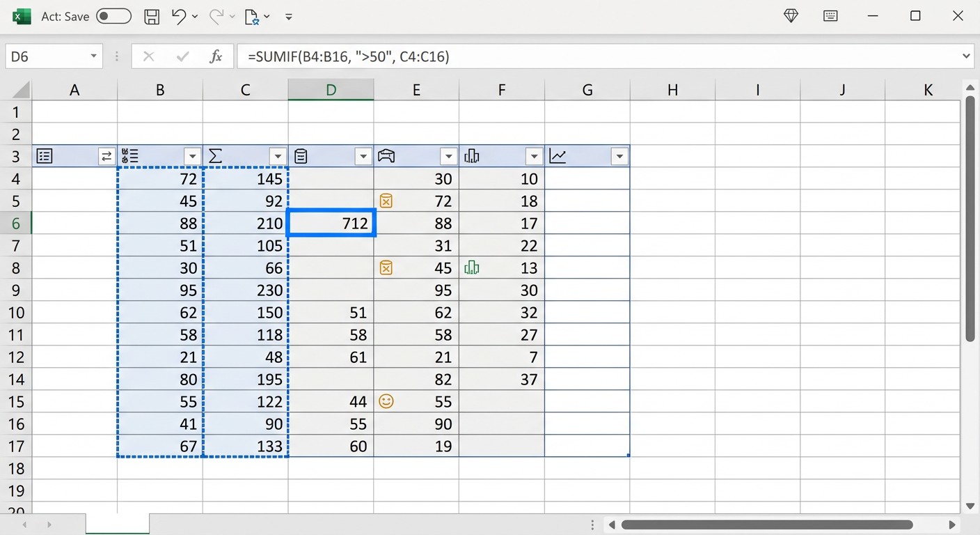Open the Redo history dropdown
Viewport: 980px width, 535px height.
click(x=232, y=17)
